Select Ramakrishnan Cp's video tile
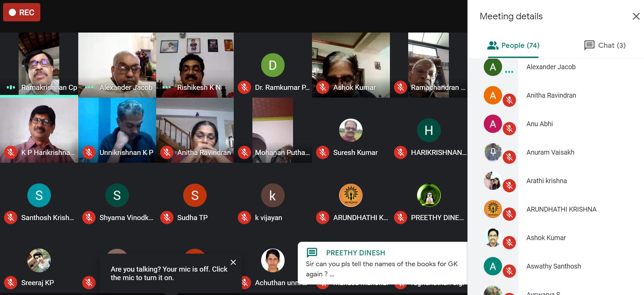Image resolution: width=644 pixels, height=295 pixels. click(x=39, y=65)
